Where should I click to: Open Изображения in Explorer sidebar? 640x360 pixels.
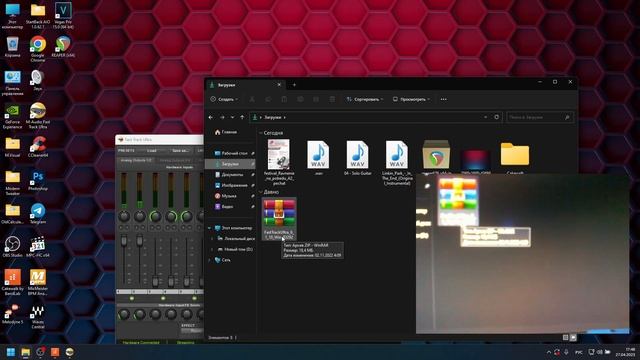(x=231, y=185)
